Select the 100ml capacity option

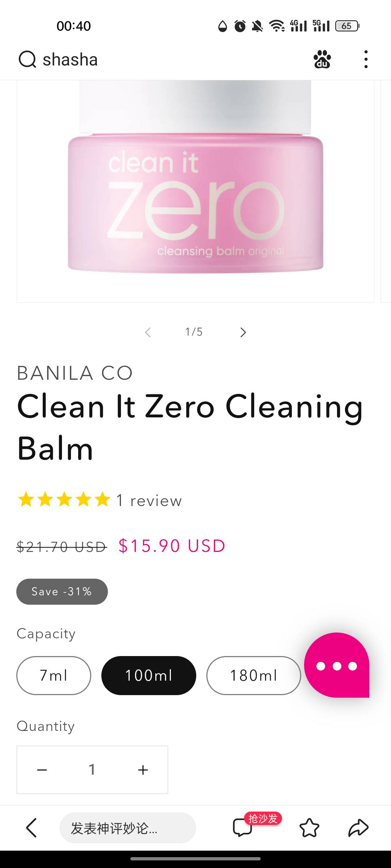149,675
